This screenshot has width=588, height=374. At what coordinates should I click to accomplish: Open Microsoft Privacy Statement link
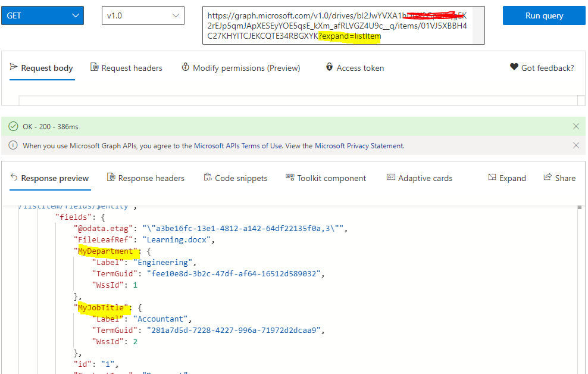coord(359,145)
